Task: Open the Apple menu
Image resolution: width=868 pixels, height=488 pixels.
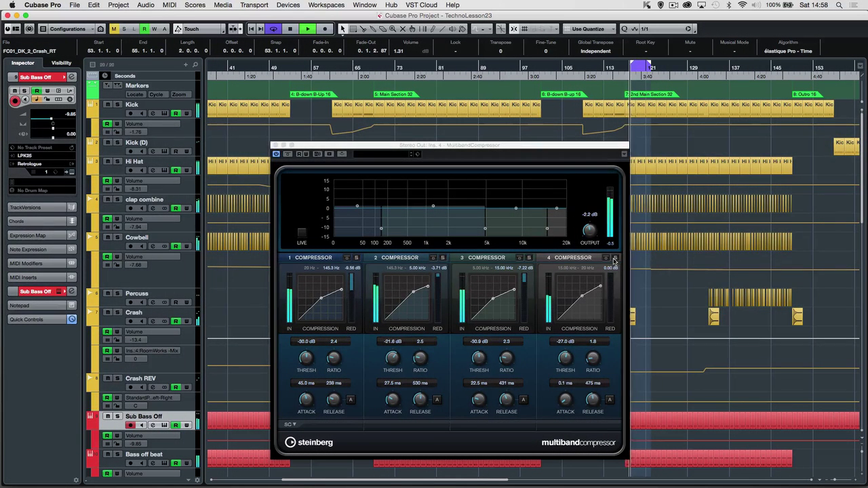Action: pos(12,5)
